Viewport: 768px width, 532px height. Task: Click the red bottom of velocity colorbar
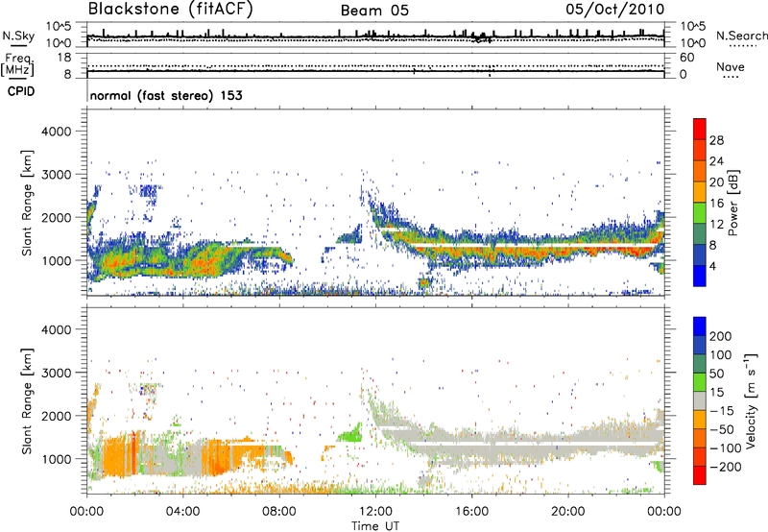[x=700, y=475]
